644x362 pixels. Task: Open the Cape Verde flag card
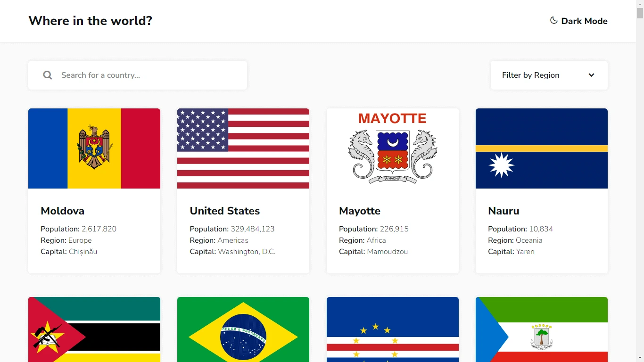click(x=392, y=329)
